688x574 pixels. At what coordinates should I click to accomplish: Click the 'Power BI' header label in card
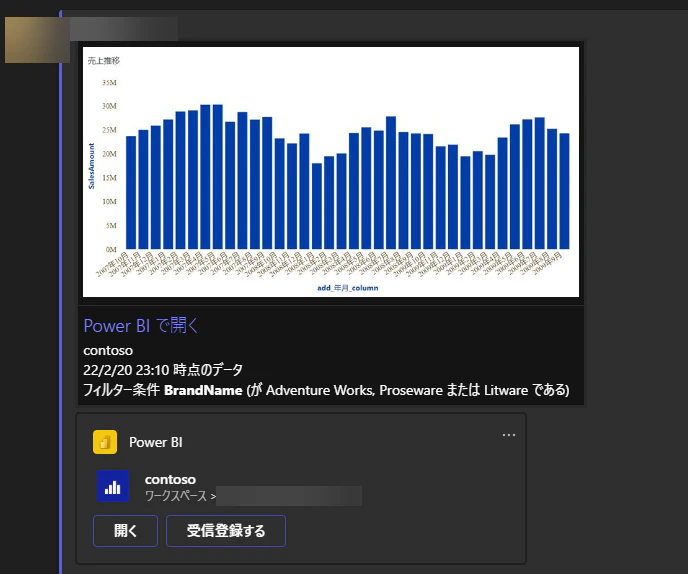pyautogui.click(x=156, y=442)
